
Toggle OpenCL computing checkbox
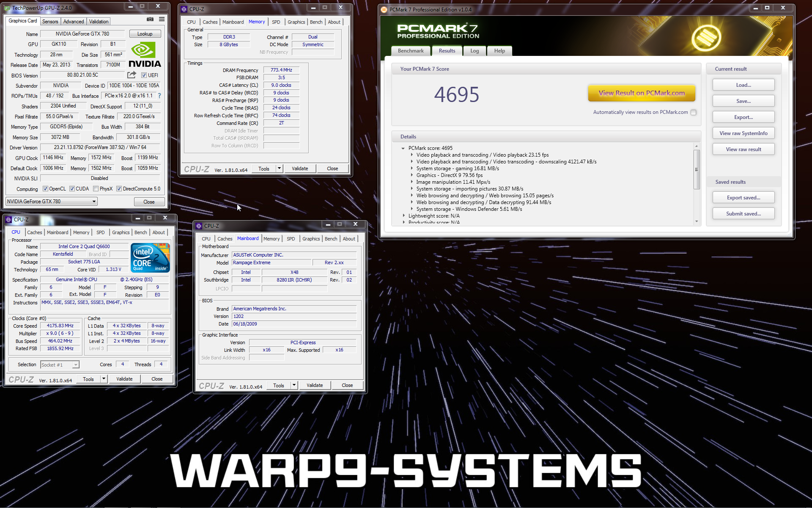[x=45, y=189]
